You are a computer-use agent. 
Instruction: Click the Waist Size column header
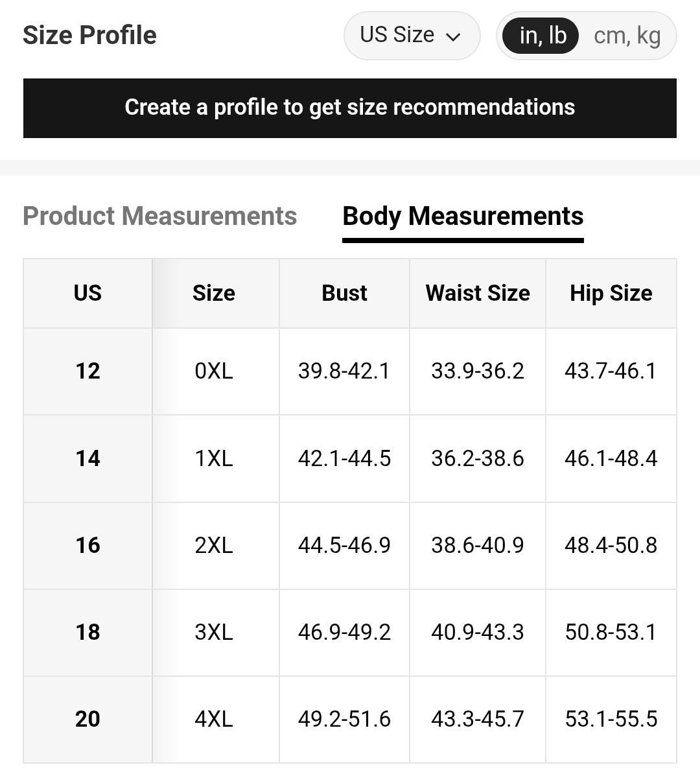pyautogui.click(x=478, y=293)
